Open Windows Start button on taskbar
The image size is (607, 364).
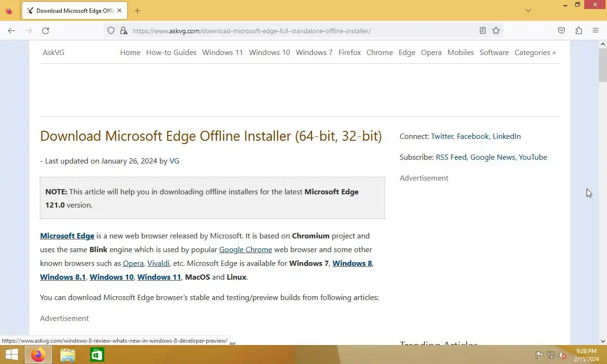[11, 355]
